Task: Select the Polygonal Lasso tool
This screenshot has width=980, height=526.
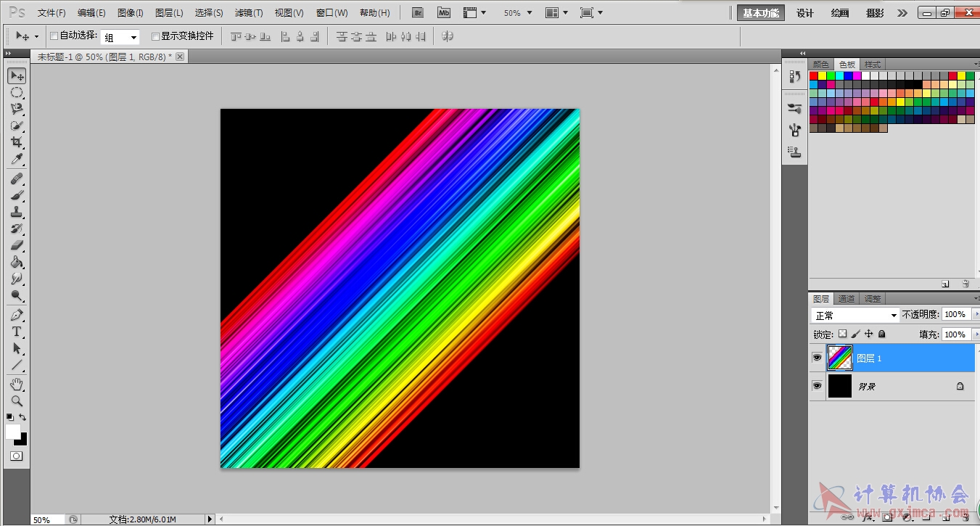Action: tap(17, 110)
